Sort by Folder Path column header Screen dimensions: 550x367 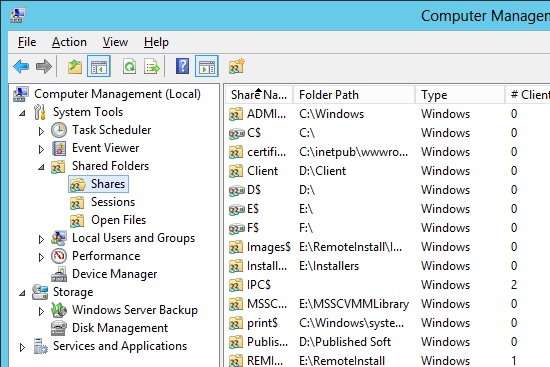354,95
